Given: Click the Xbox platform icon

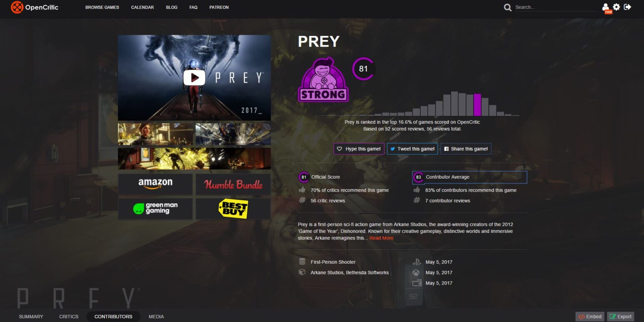Looking at the screenshot, I should click(x=417, y=272).
